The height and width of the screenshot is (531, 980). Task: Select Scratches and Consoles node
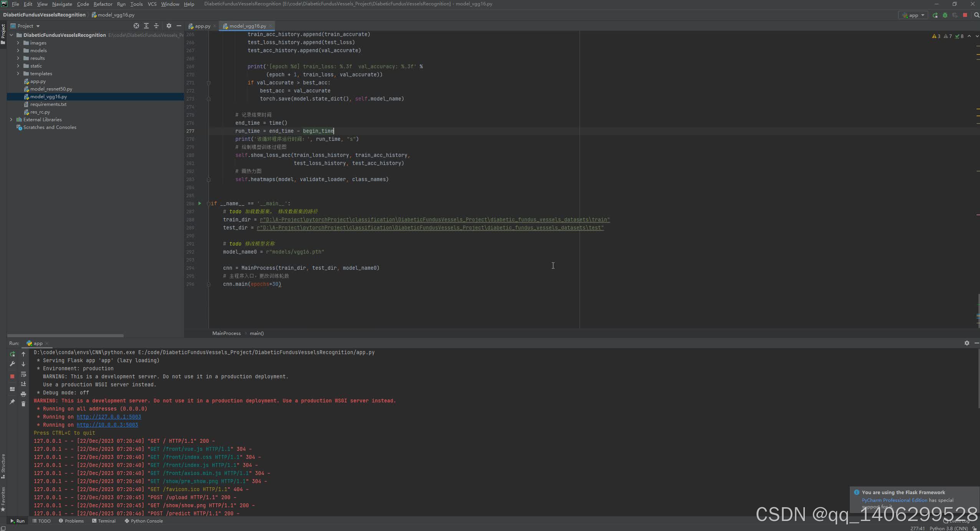(50, 127)
